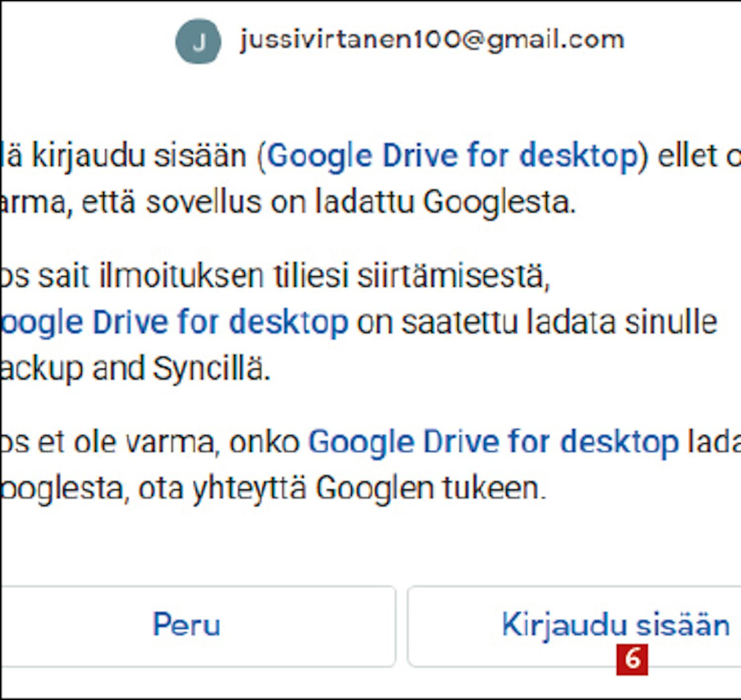741x700 pixels.
Task: Click the word 'siirtämisestä' in the second paragraph
Action: [x=453, y=275]
